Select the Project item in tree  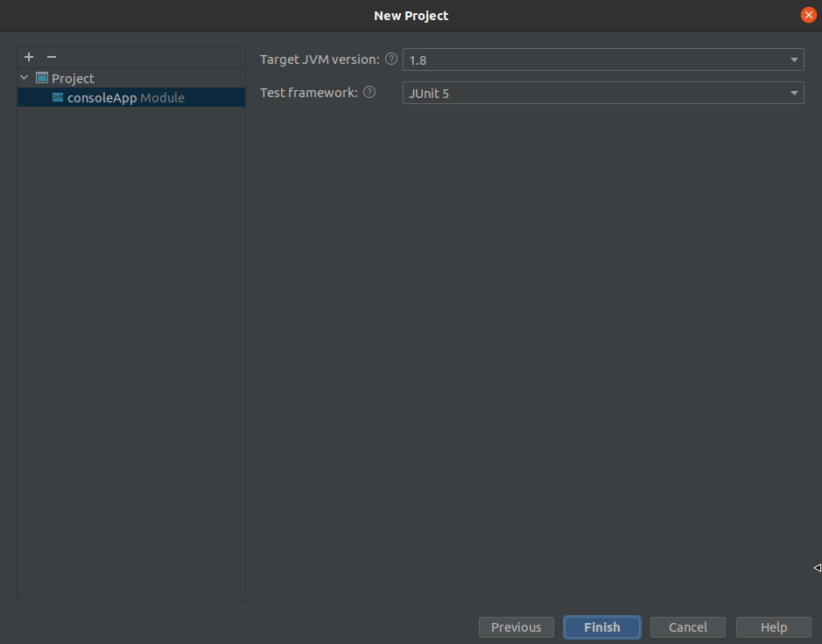73,78
